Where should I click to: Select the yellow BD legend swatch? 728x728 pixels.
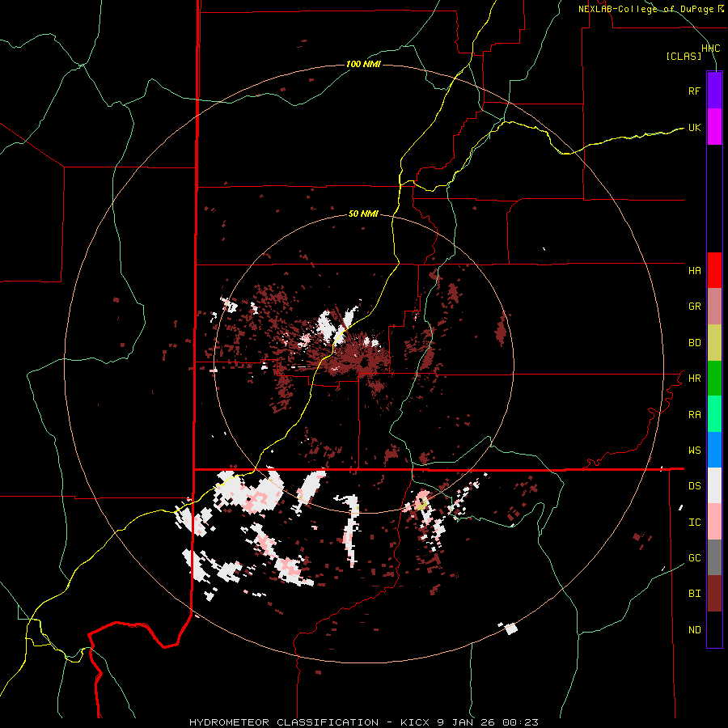click(714, 343)
